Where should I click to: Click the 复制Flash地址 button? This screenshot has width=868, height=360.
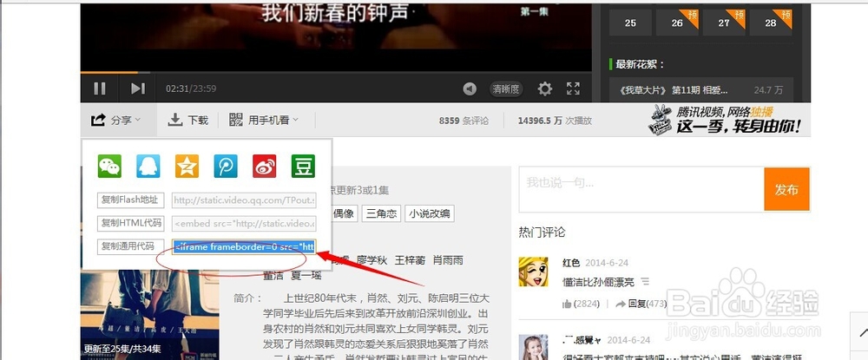[x=131, y=200]
